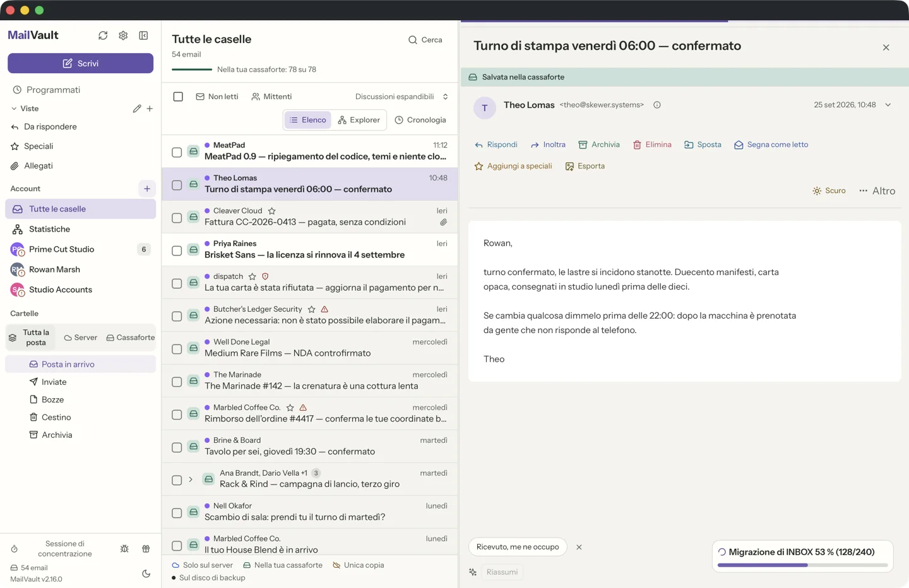Check the Well Done Legal email checkbox

(x=177, y=349)
